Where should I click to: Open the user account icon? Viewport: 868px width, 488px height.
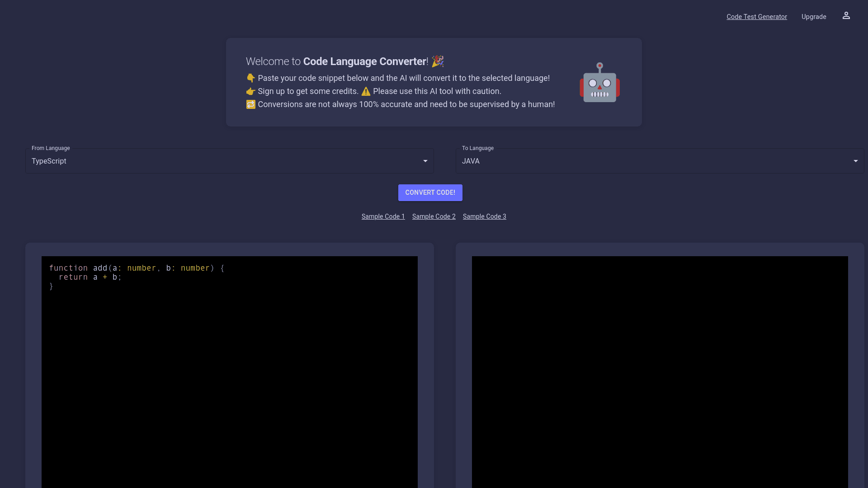click(846, 16)
